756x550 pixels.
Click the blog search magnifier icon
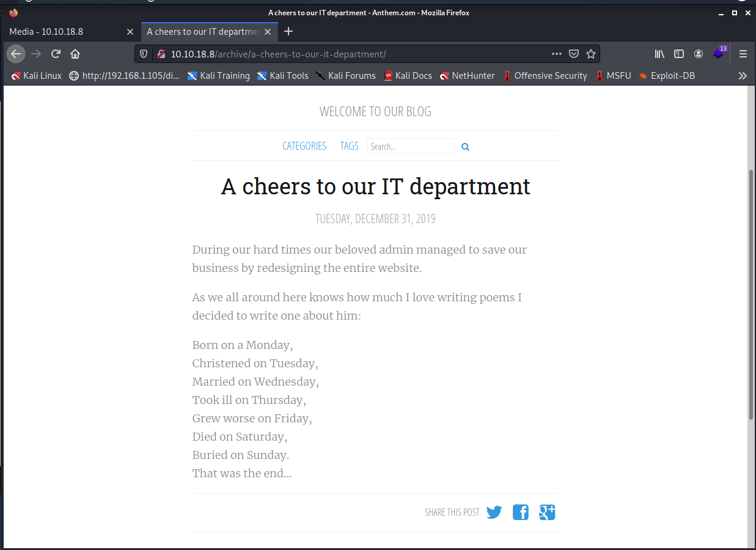click(465, 147)
